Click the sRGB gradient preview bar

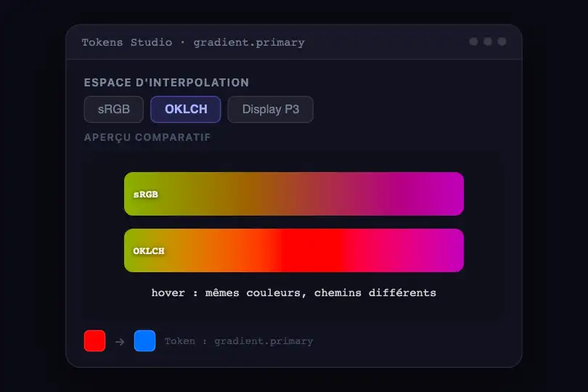(x=294, y=194)
